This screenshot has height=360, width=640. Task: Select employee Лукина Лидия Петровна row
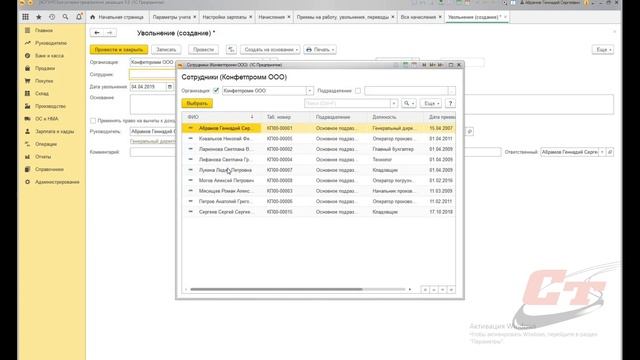coord(319,170)
